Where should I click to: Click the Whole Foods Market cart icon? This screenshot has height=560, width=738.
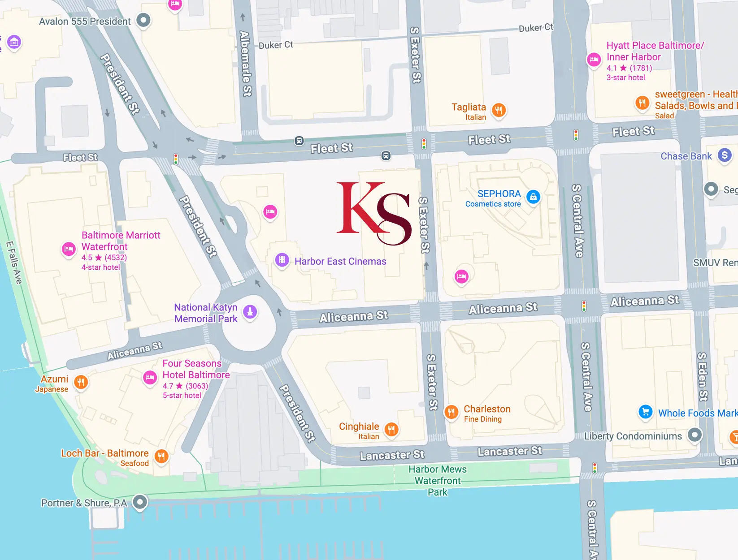[x=645, y=411]
